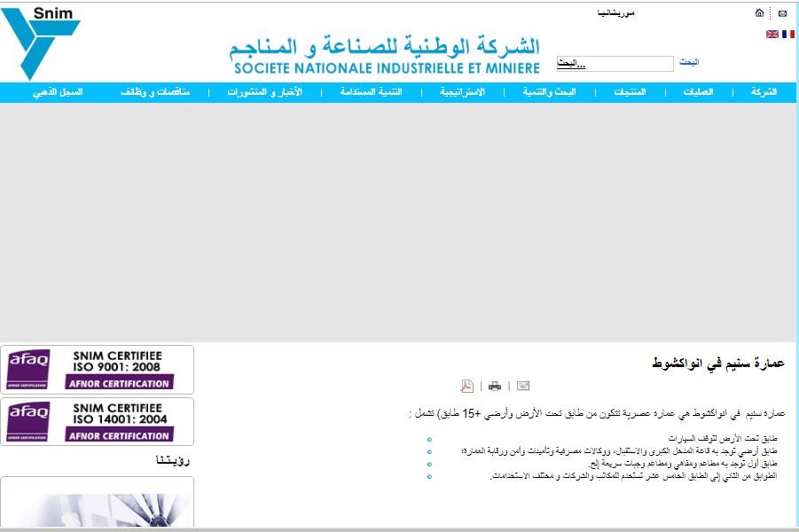
Task: Open the الشركة menu
Action: point(763,92)
